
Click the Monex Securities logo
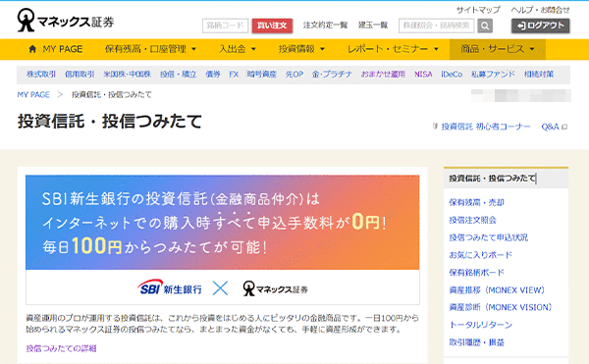point(66,21)
